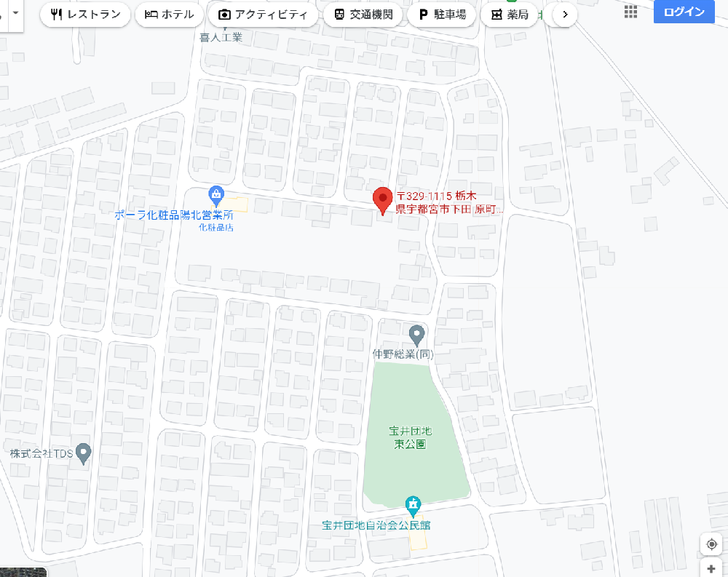Click the レストラン category chip
The height and width of the screenshot is (577, 728).
click(85, 15)
